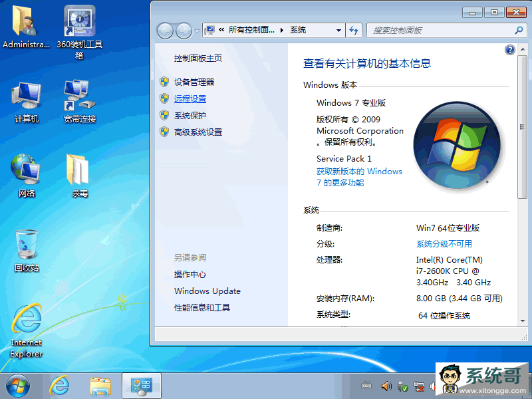
Task: Open help with the blue question mark
Action: pos(509,50)
